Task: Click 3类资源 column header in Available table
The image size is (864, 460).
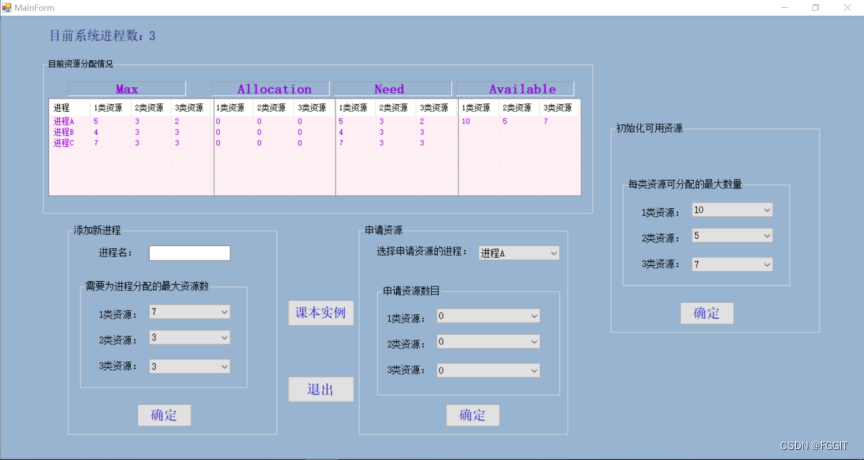Action: click(x=560, y=108)
